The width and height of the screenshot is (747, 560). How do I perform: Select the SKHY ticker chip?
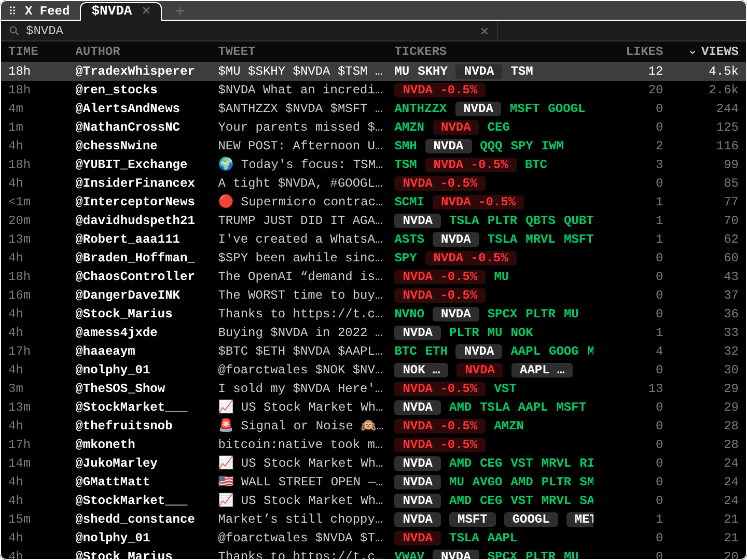coord(433,71)
